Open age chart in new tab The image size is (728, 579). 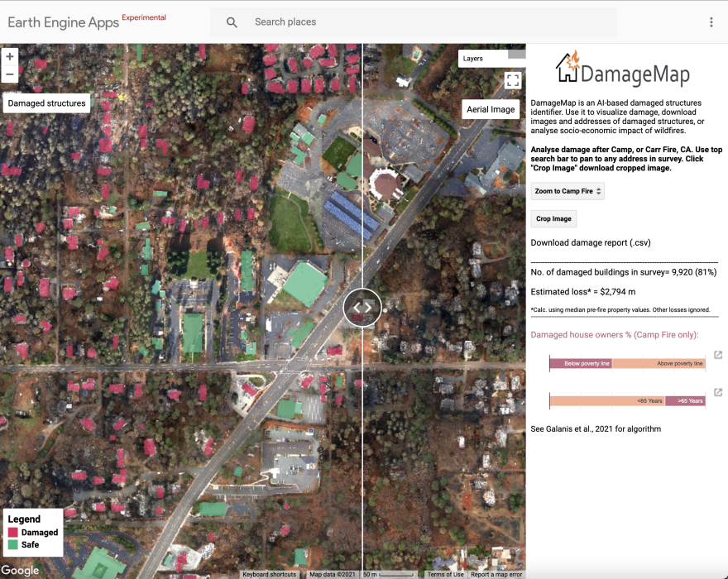(718, 392)
